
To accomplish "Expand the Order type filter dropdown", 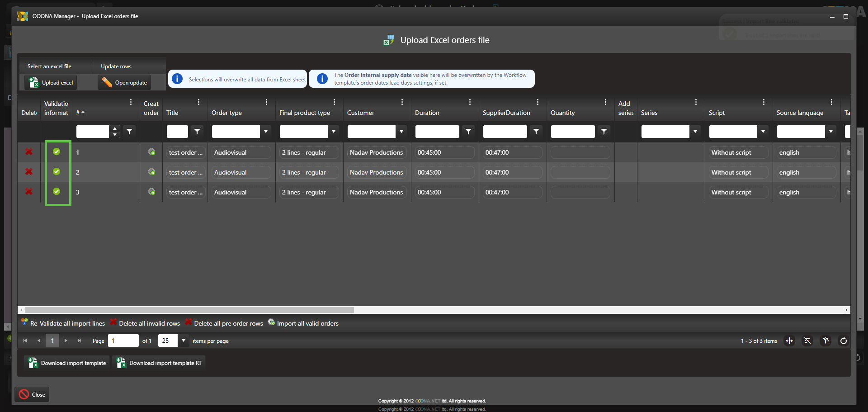I will [x=266, y=132].
